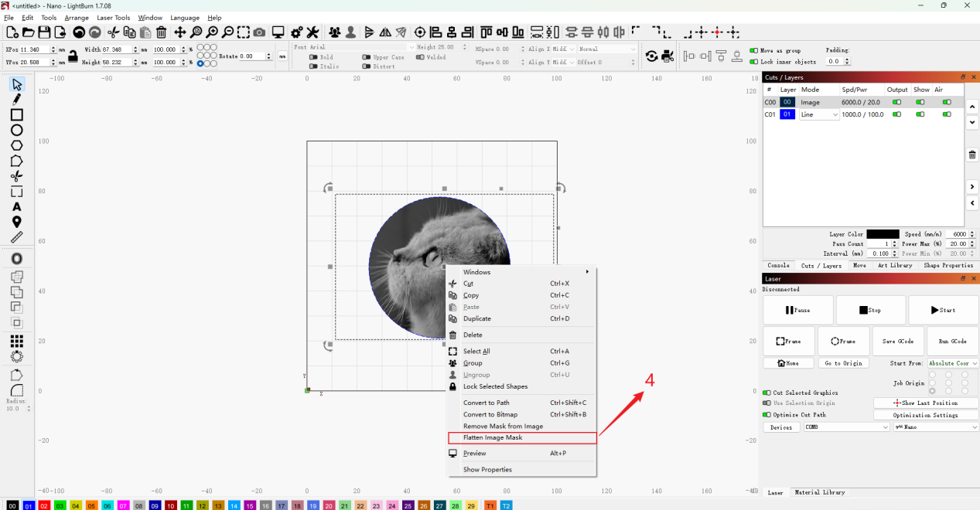Click the Save GCode button
The image size is (980, 510).
click(x=897, y=342)
